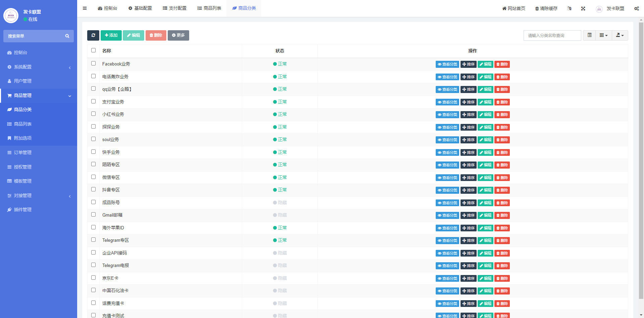
Task: Open the columns grid dropdown
Action: (604, 35)
